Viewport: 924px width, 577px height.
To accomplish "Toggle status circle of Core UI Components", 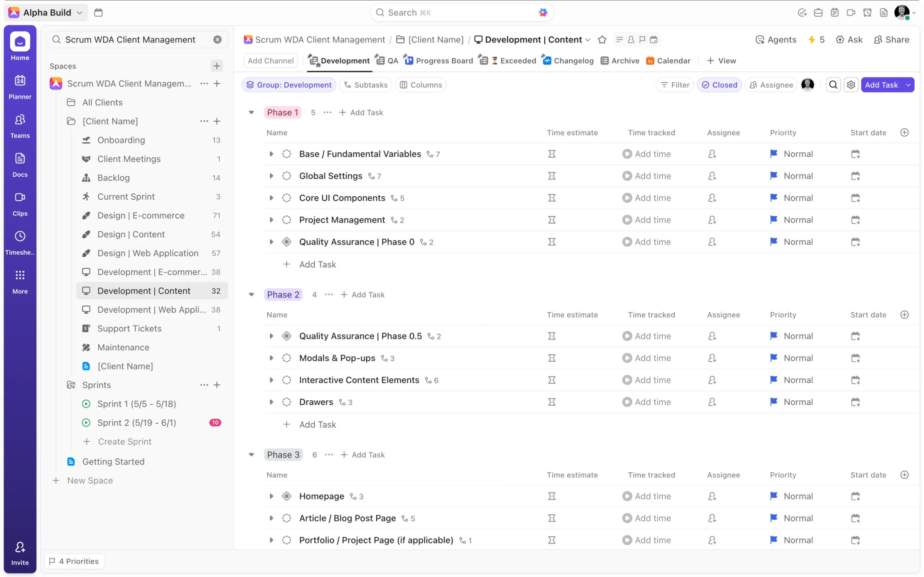I will 286,198.
